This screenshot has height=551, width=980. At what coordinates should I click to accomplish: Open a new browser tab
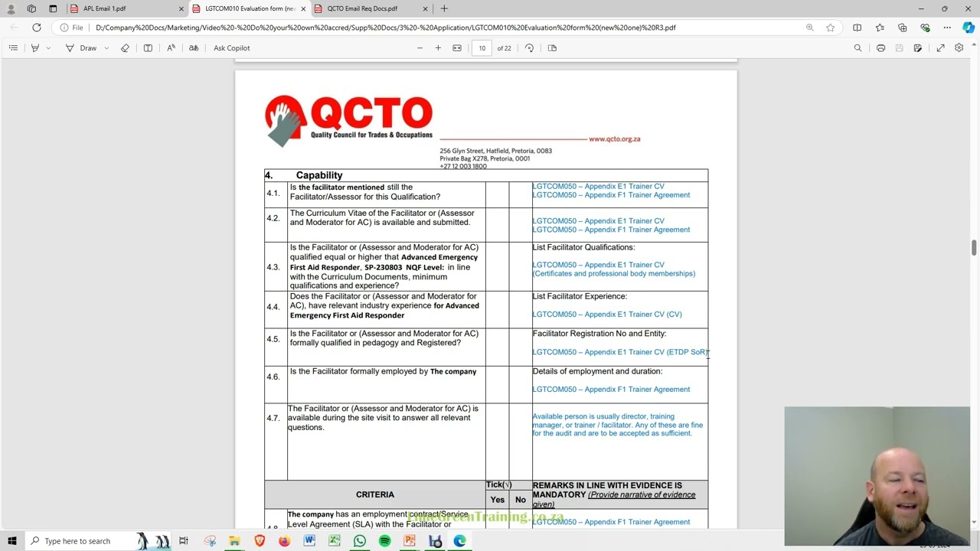coord(444,8)
